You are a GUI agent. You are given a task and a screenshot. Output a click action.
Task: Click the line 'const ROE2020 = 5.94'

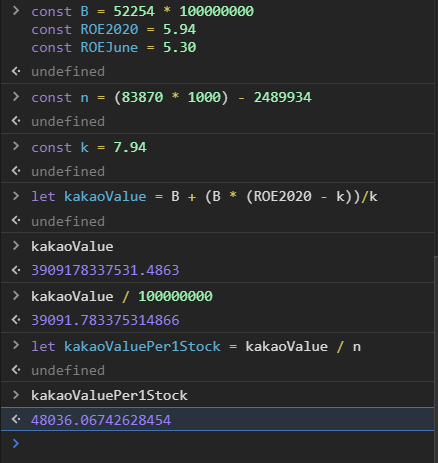(113, 29)
